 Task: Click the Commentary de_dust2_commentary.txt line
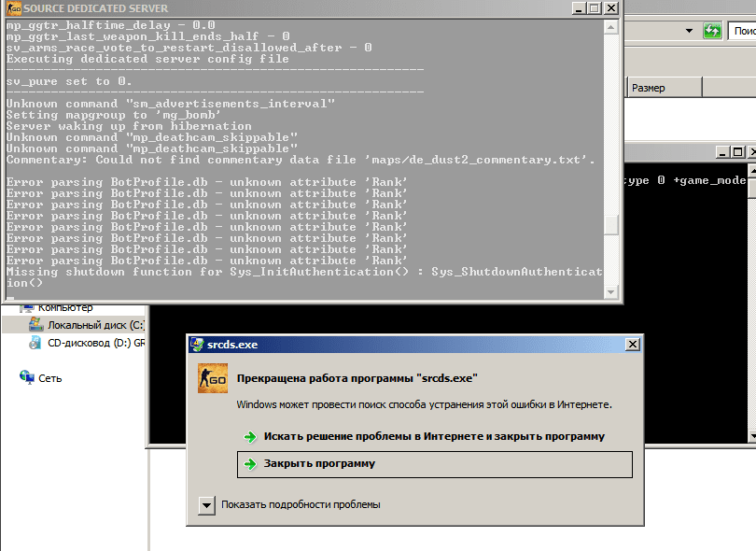[301, 161]
